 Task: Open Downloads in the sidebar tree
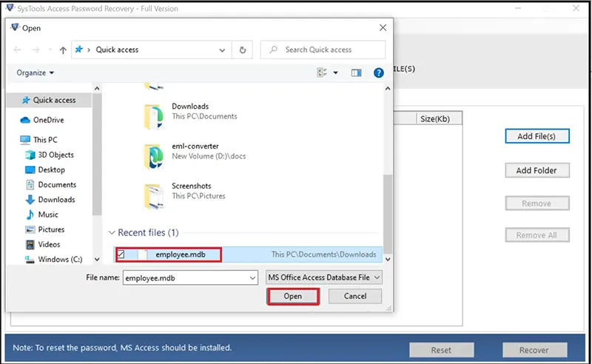[56, 200]
